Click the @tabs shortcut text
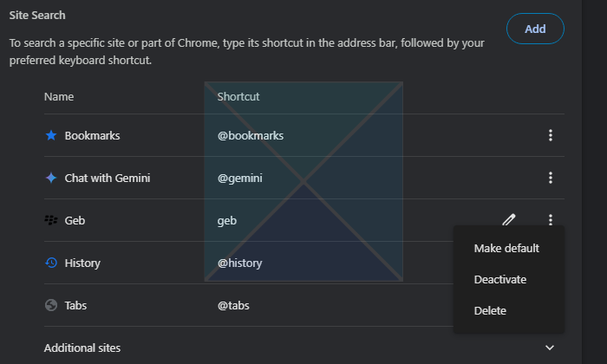 [234, 305]
